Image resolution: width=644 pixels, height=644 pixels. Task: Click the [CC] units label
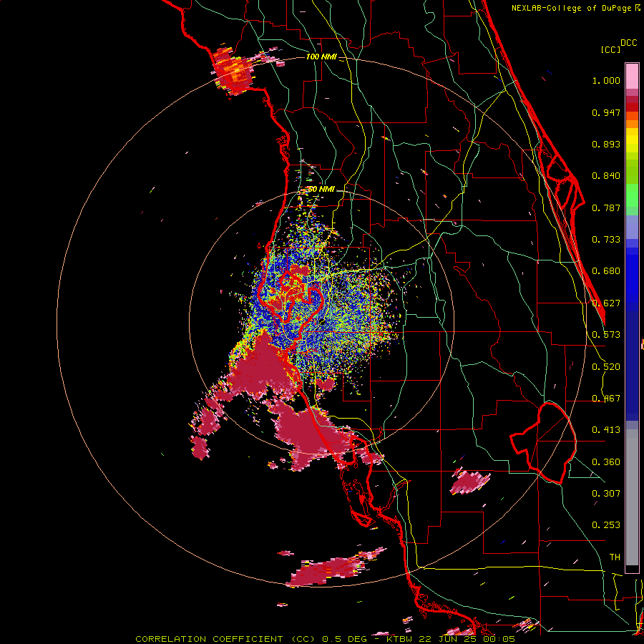[x=611, y=50]
